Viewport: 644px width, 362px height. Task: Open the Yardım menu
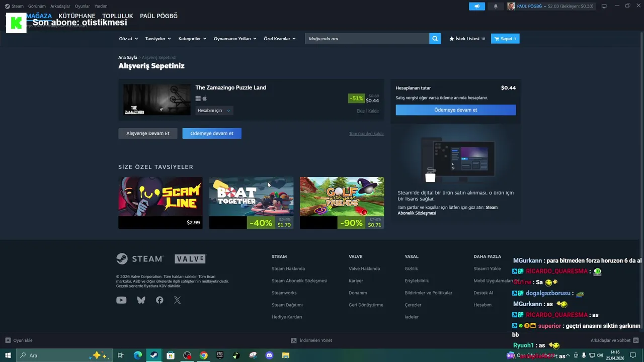coord(101,6)
